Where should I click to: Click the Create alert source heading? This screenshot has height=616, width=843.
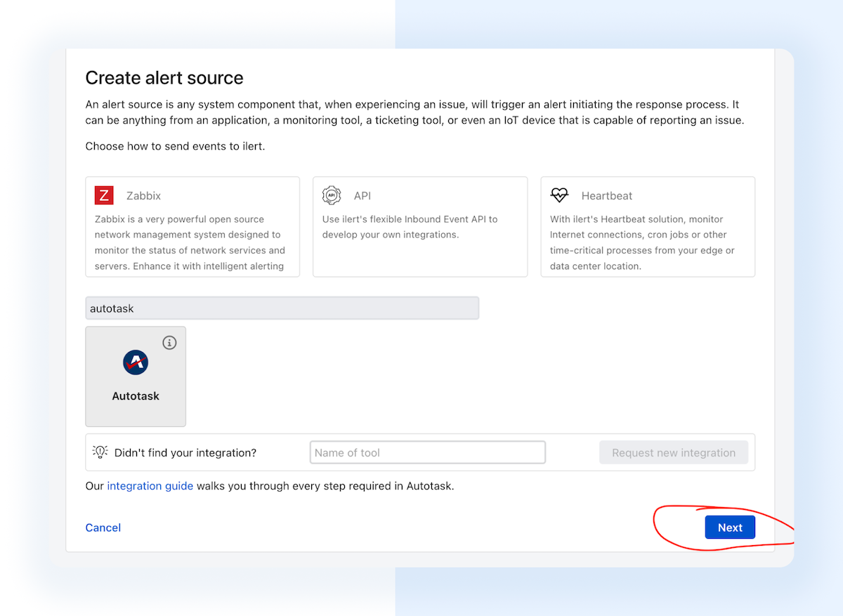click(x=164, y=78)
